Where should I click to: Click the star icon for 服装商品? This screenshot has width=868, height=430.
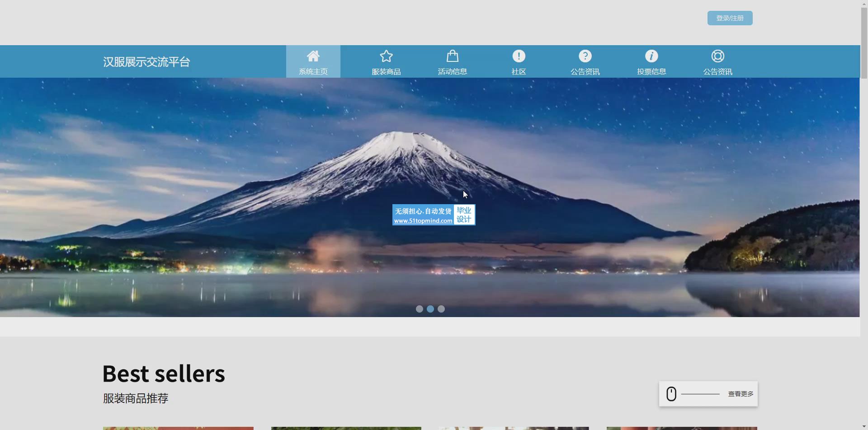[x=386, y=56]
